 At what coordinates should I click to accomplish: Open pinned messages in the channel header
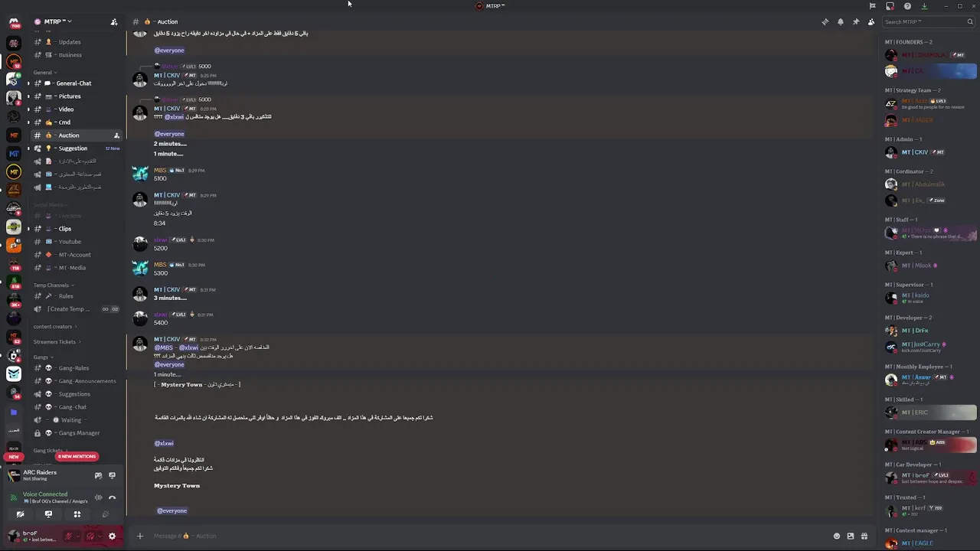[x=856, y=21]
